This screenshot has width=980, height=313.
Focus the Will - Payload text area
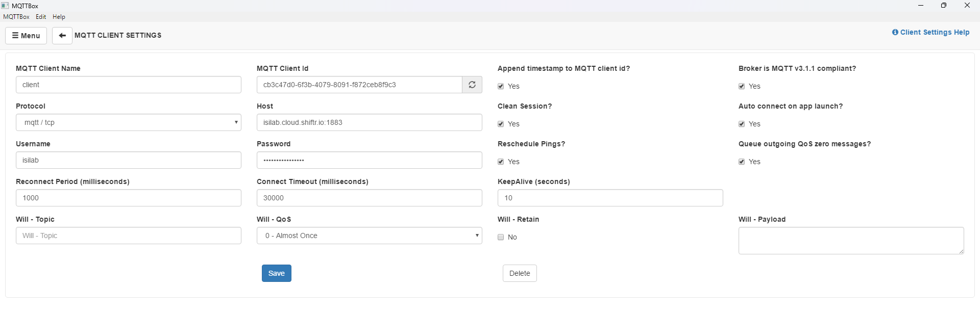(x=851, y=241)
